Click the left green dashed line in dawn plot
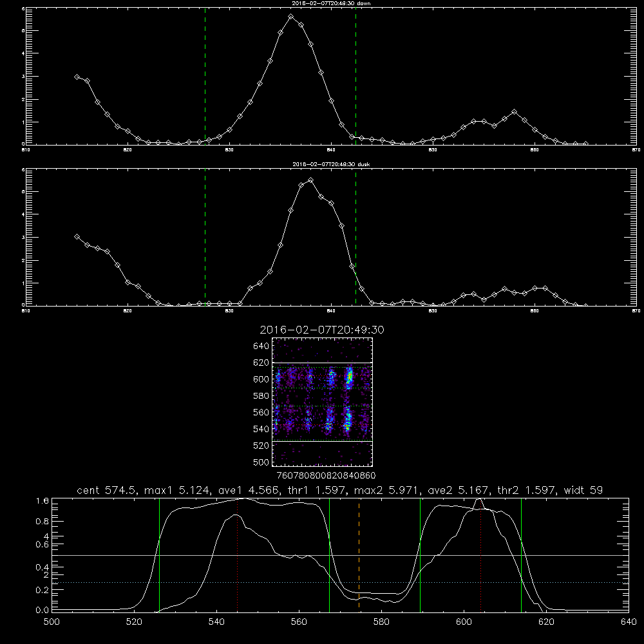The image size is (644, 644). coord(205,77)
